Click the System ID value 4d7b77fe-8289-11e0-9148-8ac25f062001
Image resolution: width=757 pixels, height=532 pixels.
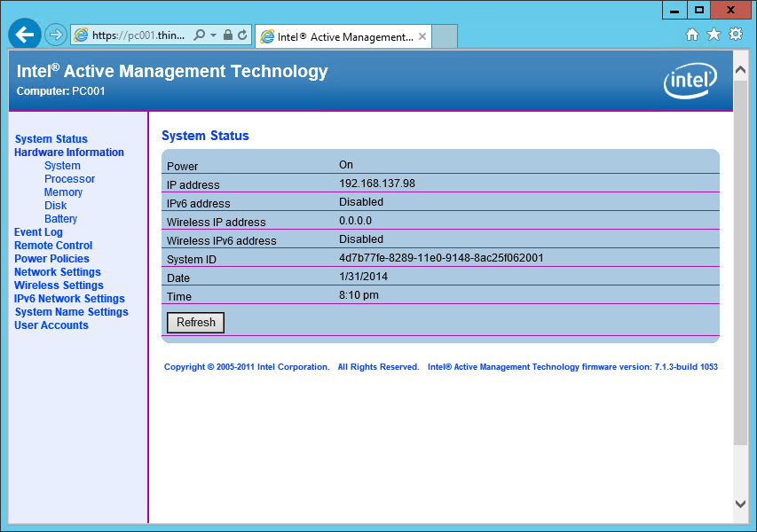[441, 258]
